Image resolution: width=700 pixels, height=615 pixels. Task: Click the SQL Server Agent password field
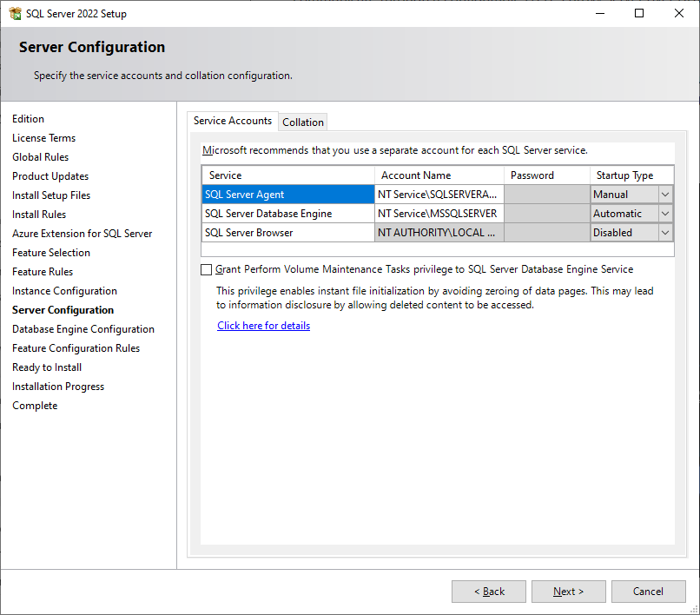pyautogui.click(x=546, y=195)
